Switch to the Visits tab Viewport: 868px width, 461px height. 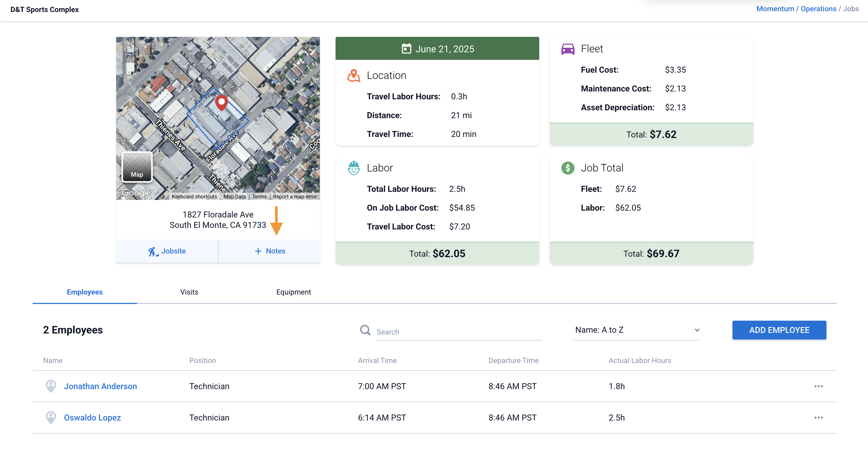tap(189, 292)
